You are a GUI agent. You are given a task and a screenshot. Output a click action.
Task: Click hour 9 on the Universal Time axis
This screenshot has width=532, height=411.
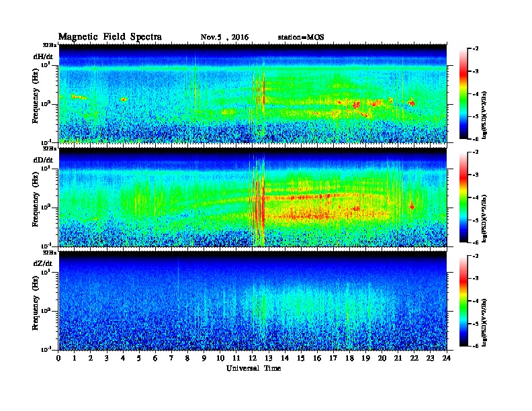click(x=204, y=359)
